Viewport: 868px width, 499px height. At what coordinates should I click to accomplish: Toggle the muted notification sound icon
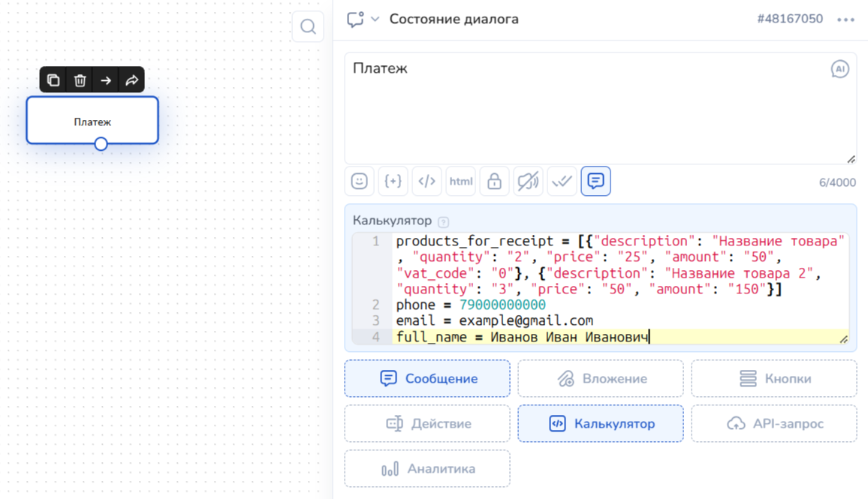[x=528, y=182]
